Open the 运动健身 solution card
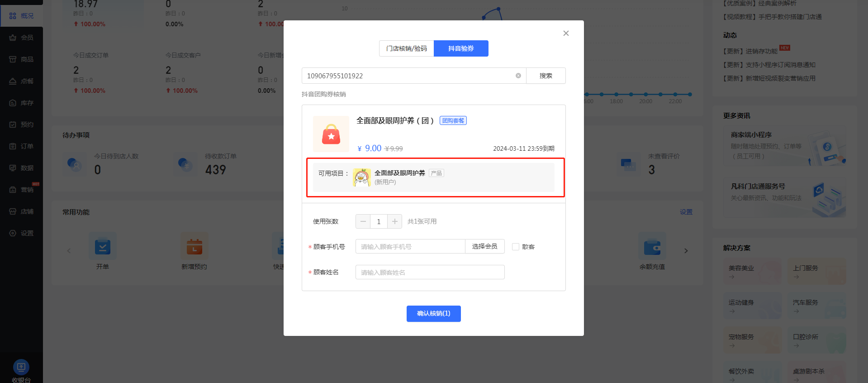Screen dimensions: 868x383 point(752,306)
